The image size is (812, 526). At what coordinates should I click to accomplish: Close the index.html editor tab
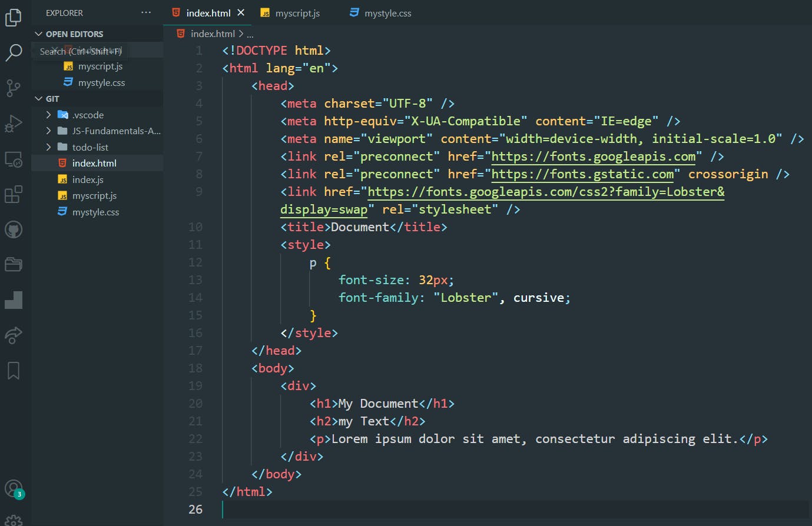click(241, 12)
